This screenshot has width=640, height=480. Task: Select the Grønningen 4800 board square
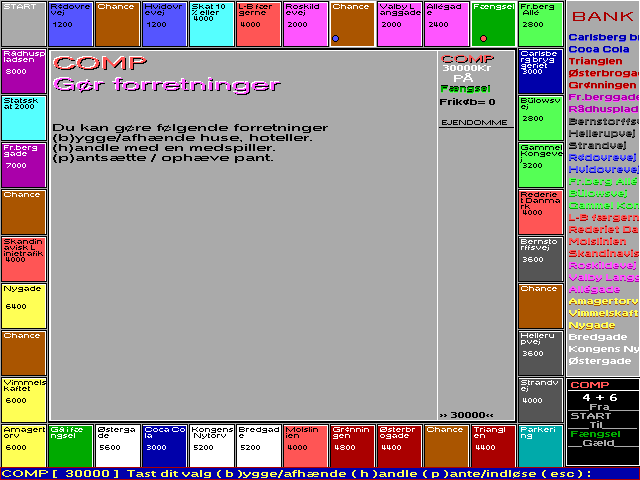click(352, 446)
